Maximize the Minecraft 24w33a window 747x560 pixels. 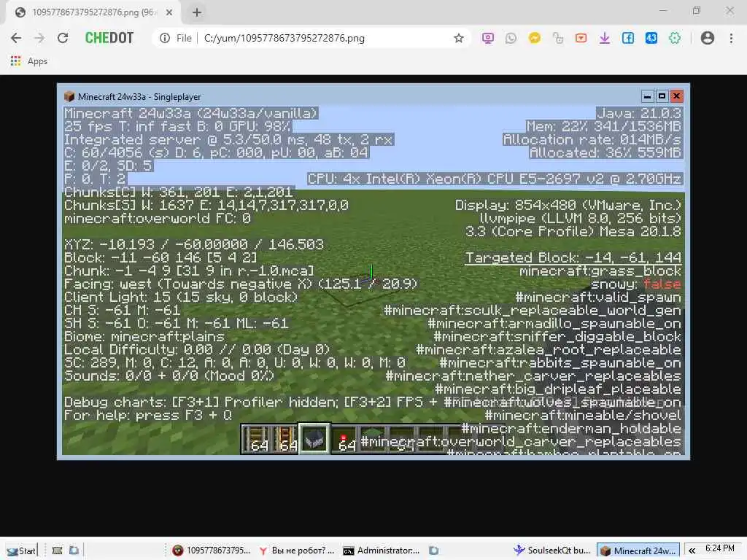[x=662, y=96]
